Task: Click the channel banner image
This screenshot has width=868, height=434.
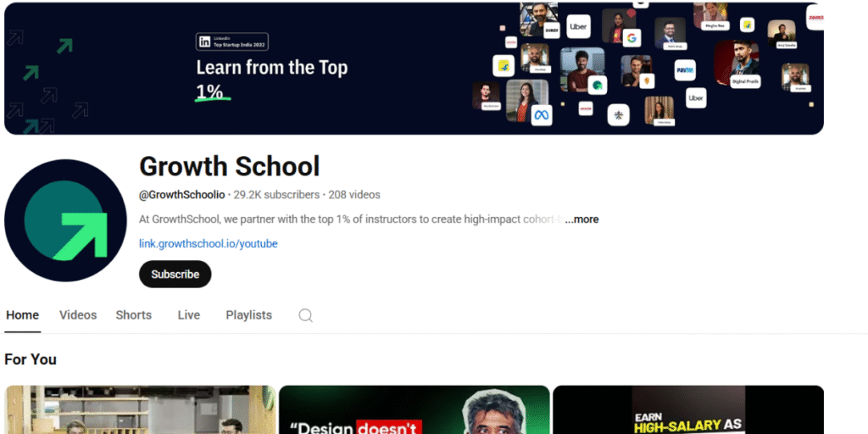Action: pyautogui.click(x=414, y=68)
